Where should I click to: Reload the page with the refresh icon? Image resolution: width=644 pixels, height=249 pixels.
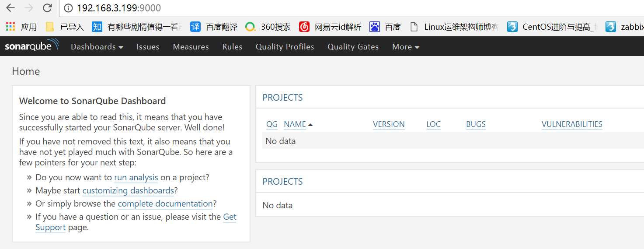click(x=48, y=8)
